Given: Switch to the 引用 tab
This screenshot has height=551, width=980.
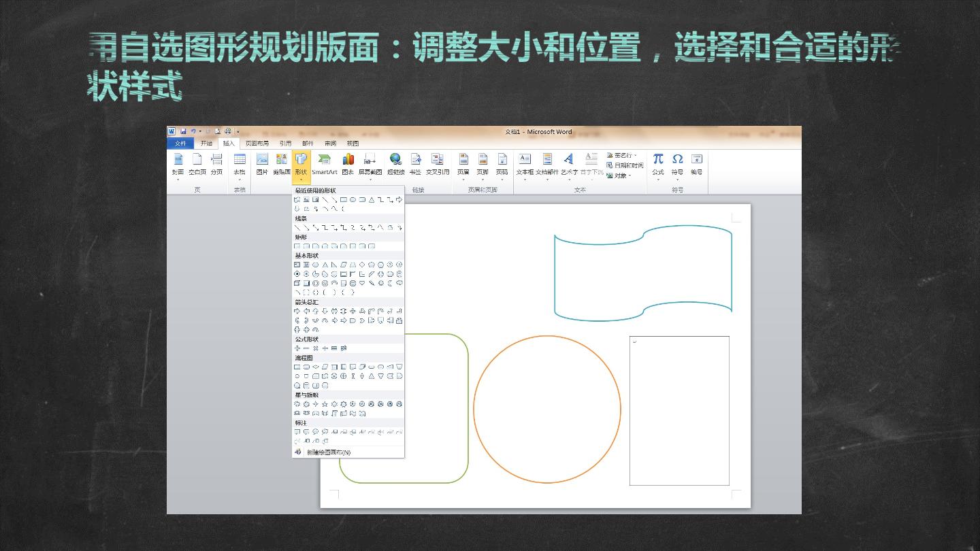Looking at the screenshot, I should pos(285,144).
